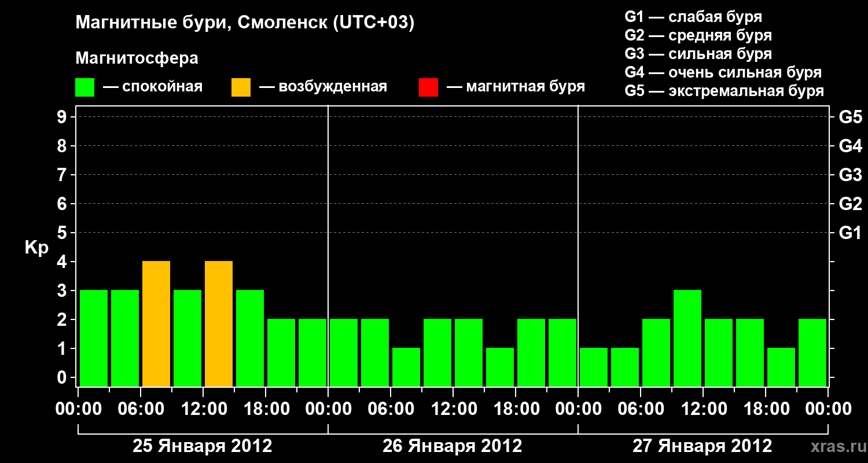This screenshot has height=463, width=868.
Task: Click the 'G5' tick label on the right-hand axis
Action: (x=850, y=117)
